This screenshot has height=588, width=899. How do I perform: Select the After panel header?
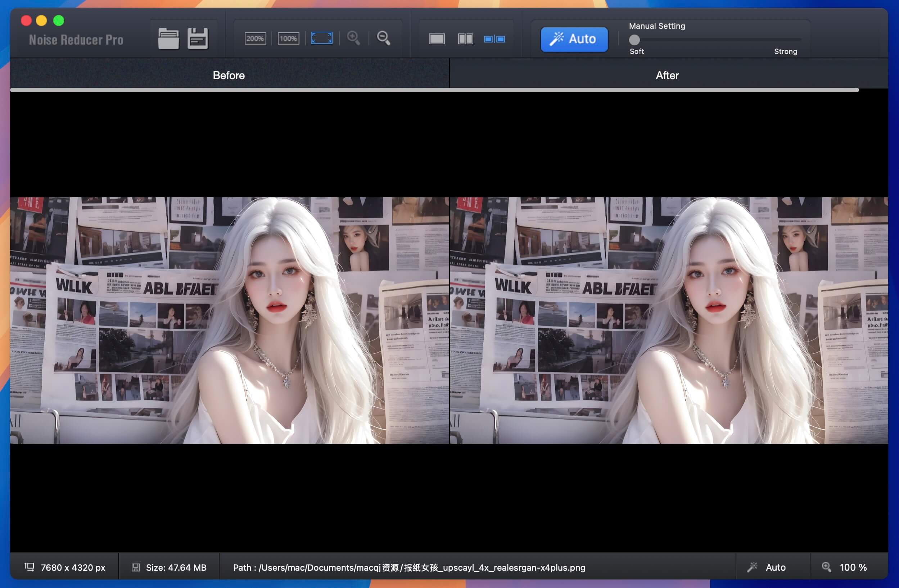click(667, 75)
